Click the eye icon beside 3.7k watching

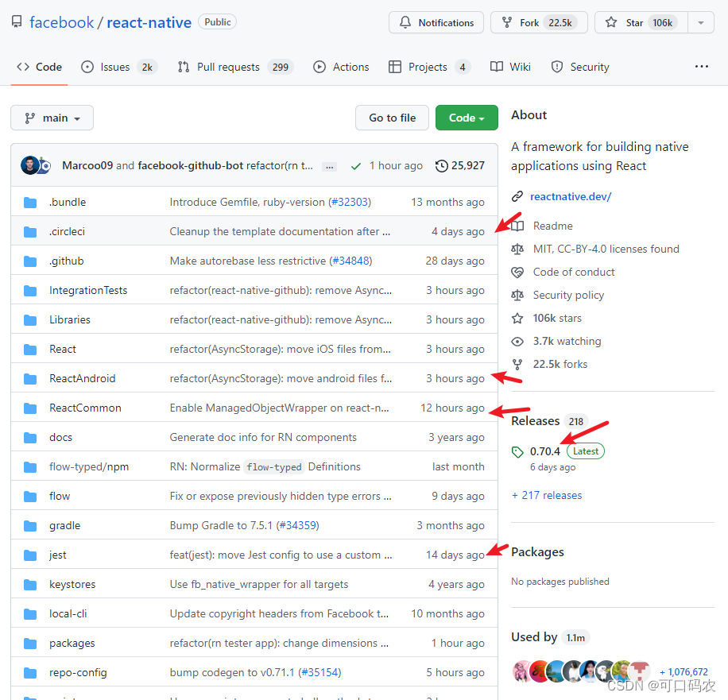tap(517, 341)
